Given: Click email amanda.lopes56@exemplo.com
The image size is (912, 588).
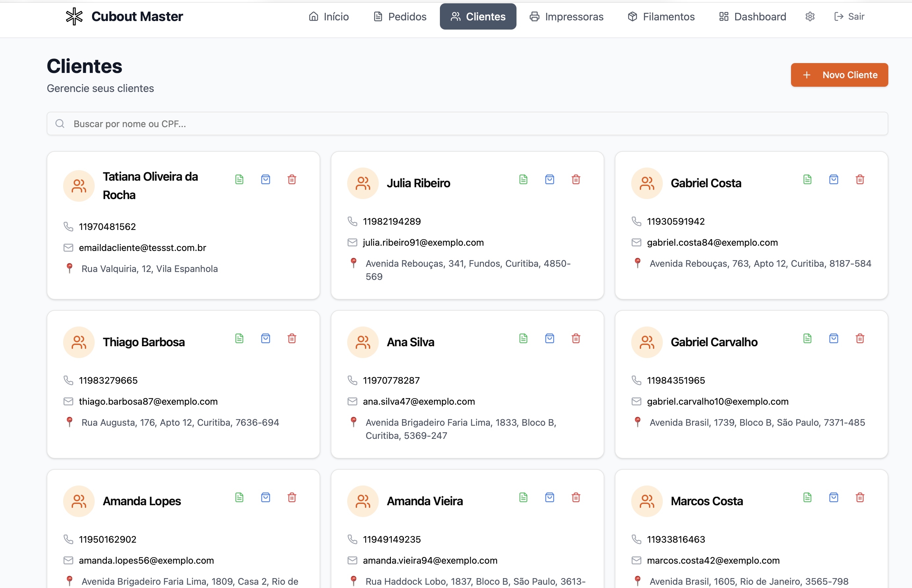Looking at the screenshot, I should pos(146,560).
